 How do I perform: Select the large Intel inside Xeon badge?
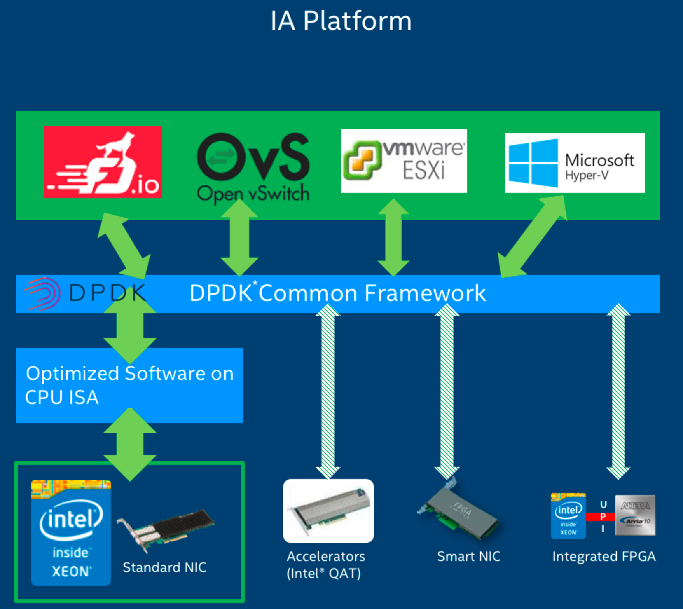[x=71, y=533]
